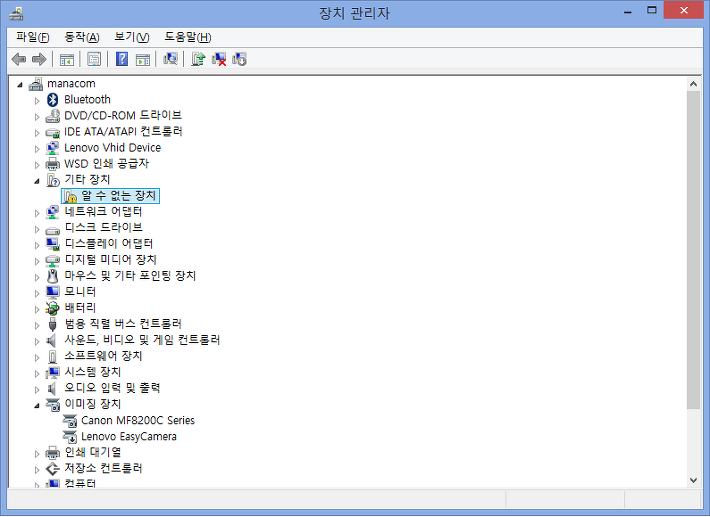Select the 디스플레이 어댑터 display card icon
The image size is (710, 517).
coord(53,244)
